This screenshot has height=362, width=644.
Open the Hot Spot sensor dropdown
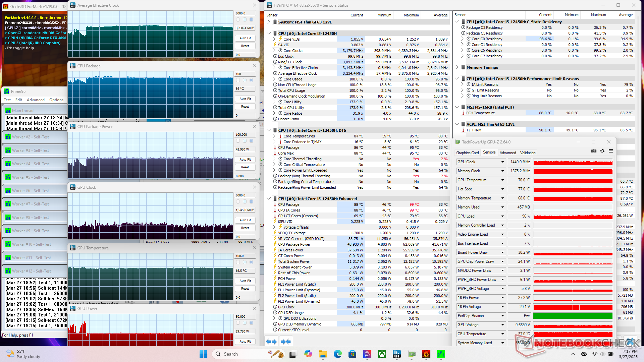click(502, 189)
